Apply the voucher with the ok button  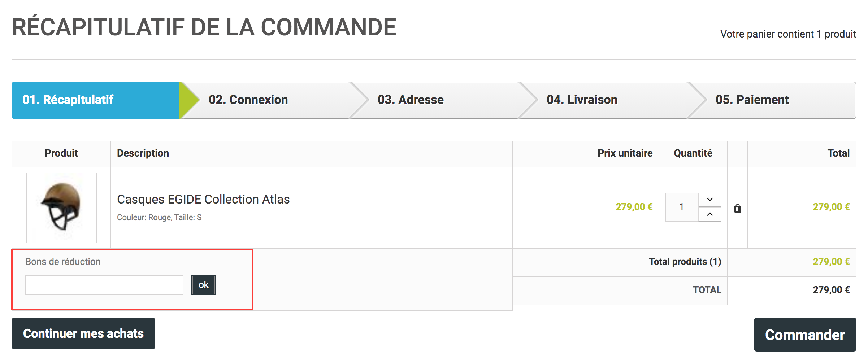(x=204, y=285)
